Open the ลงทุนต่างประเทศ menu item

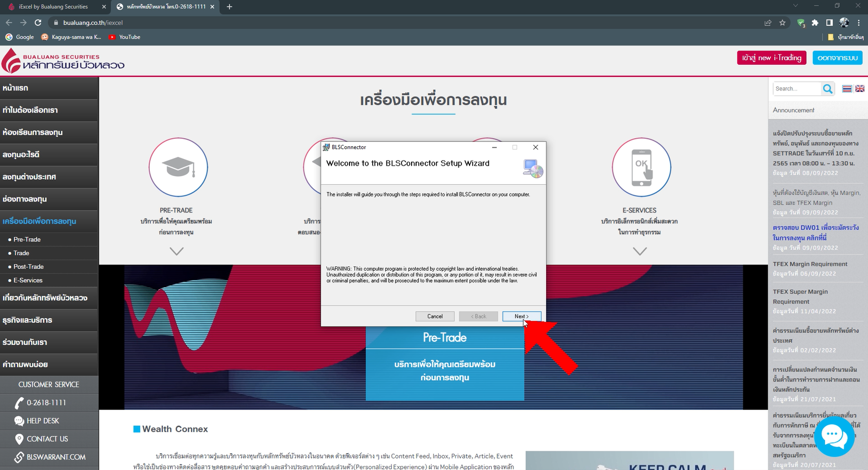(49, 177)
